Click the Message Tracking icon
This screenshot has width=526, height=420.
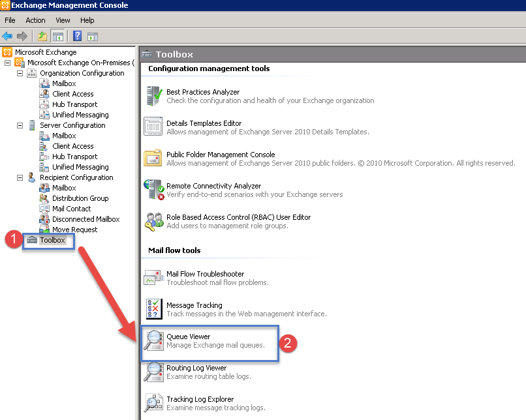[x=154, y=308]
